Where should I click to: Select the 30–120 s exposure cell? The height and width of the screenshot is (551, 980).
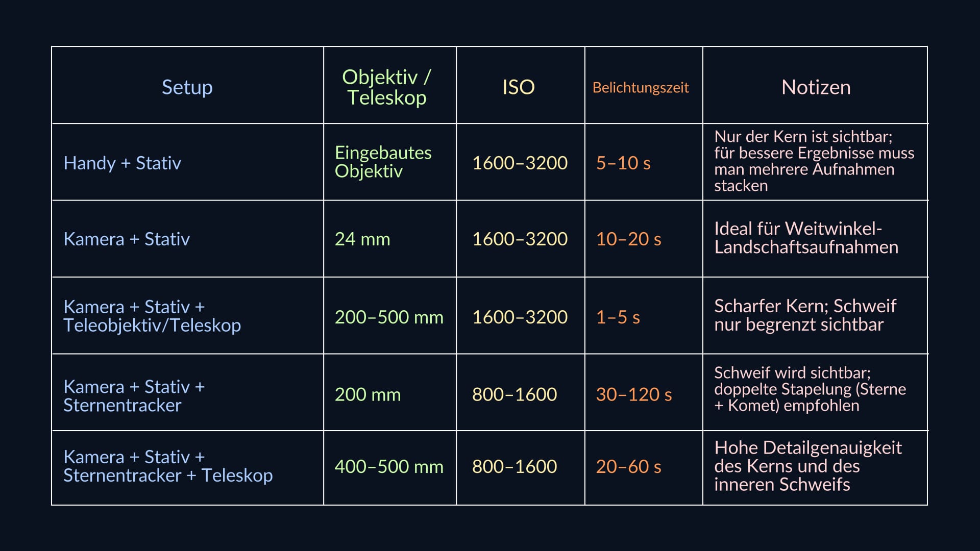pyautogui.click(x=634, y=394)
